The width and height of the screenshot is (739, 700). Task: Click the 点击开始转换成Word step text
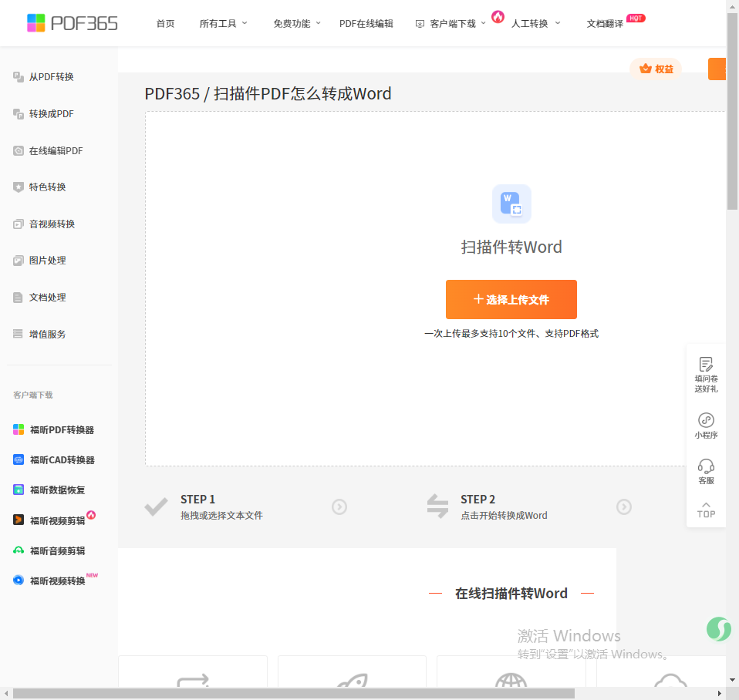pyautogui.click(x=504, y=515)
